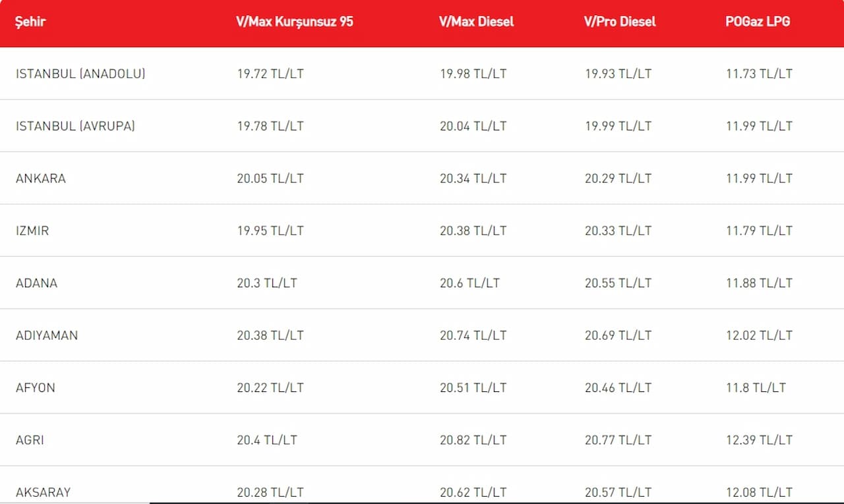This screenshot has width=844, height=504.
Task: Select the ISTANBUL (ANADOLU) city row label
Action: [x=80, y=74]
